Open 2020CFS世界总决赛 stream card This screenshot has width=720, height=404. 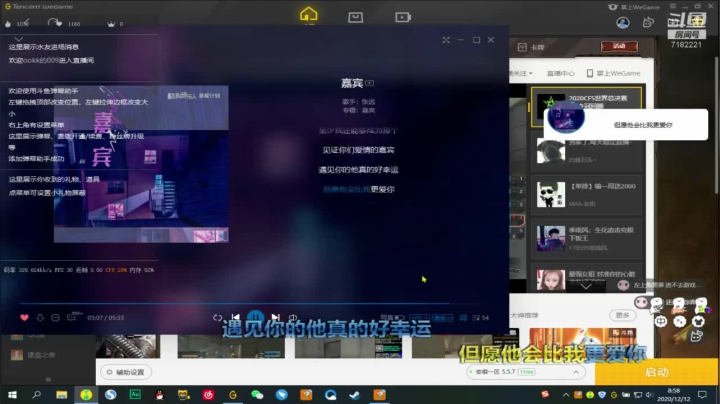(x=586, y=107)
